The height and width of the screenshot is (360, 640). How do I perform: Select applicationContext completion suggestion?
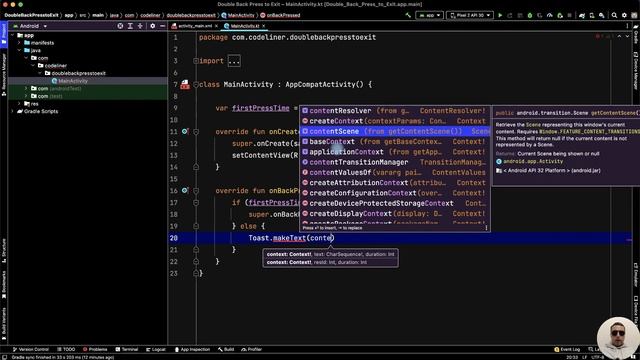[395, 152]
